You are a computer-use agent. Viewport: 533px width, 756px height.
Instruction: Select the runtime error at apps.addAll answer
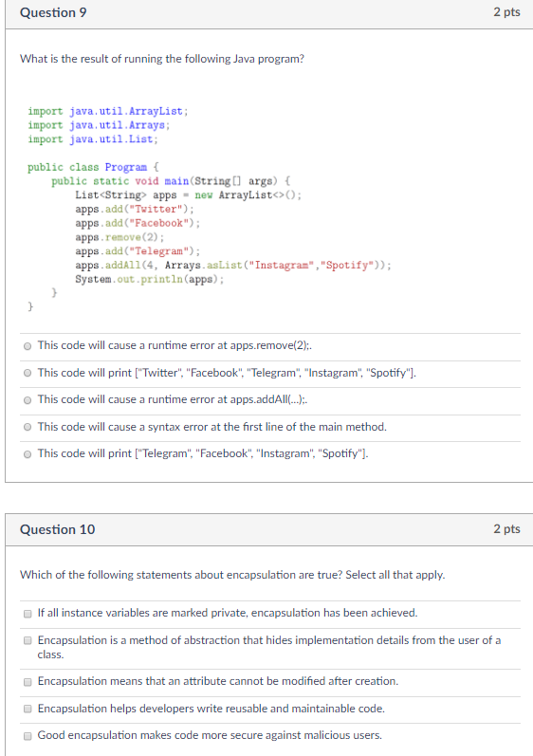28,400
